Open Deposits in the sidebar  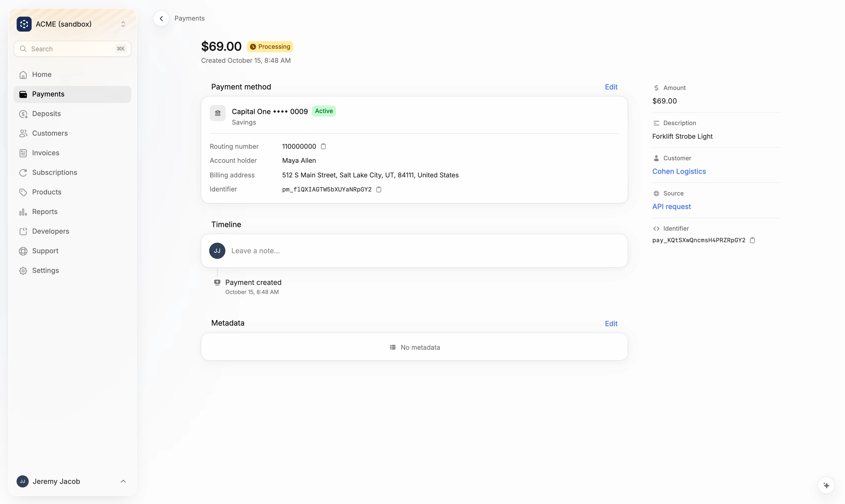tap(72, 114)
